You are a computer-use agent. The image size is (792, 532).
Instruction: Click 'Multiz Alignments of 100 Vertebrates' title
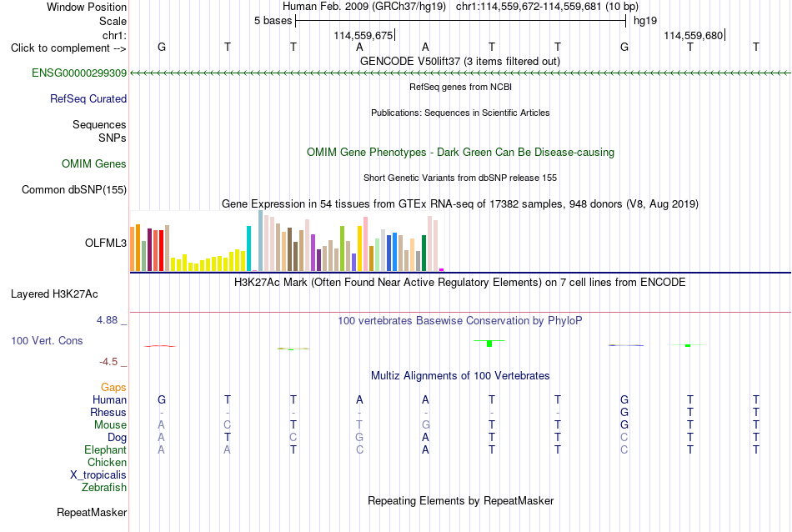tap(460, 376)
